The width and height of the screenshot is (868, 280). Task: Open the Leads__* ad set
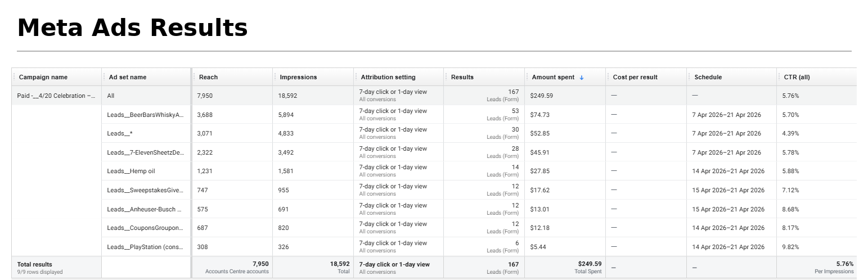[x=120, y=133]
